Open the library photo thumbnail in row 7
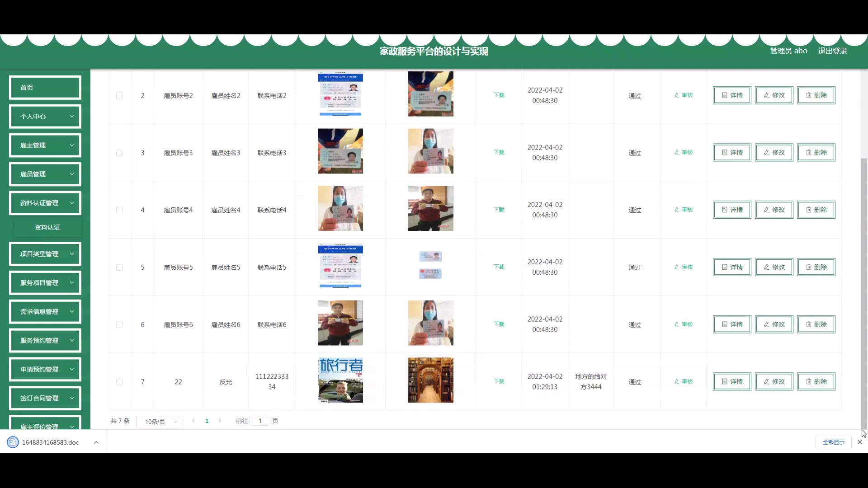This screenshot has height=488, width=868. 431,380
